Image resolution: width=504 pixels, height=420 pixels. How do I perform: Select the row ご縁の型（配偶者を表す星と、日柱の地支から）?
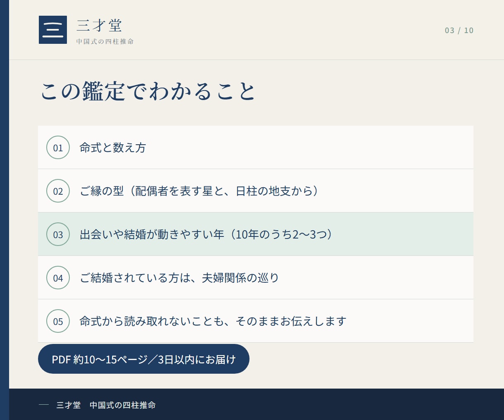coord(256,191)
